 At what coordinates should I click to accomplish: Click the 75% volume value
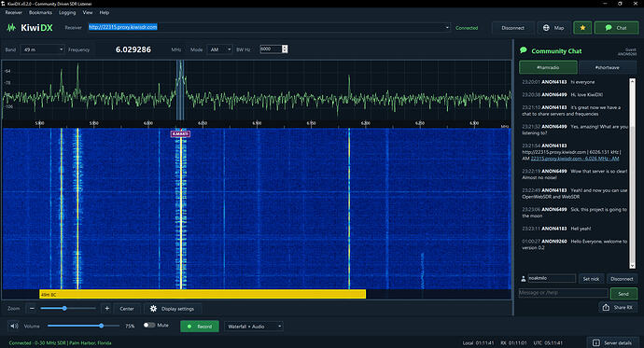point(130,327)
